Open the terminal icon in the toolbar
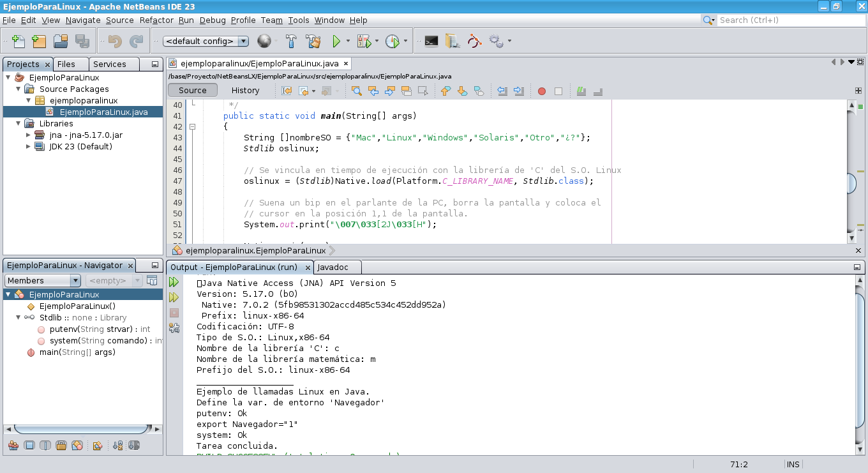The image size is (868, 473). (x=431, y=41)
